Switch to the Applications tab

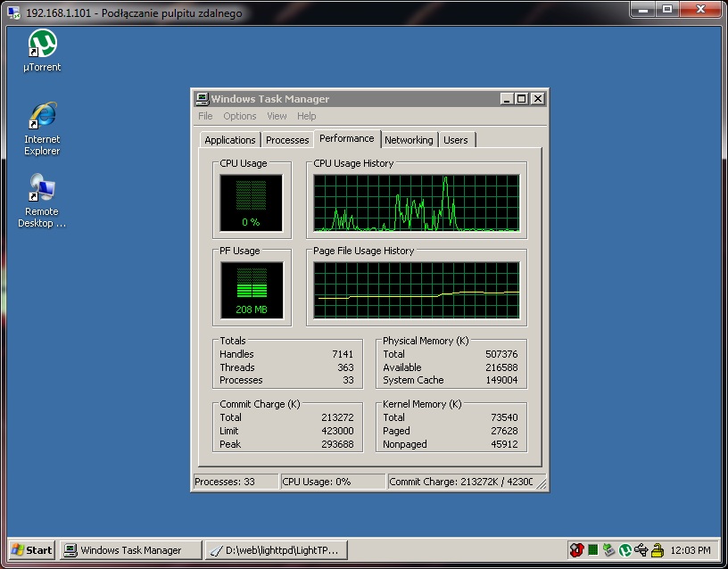[230, 140]
